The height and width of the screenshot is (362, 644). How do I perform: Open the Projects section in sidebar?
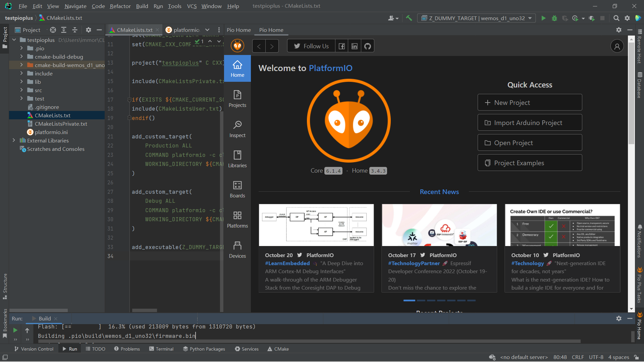(237, 98)
